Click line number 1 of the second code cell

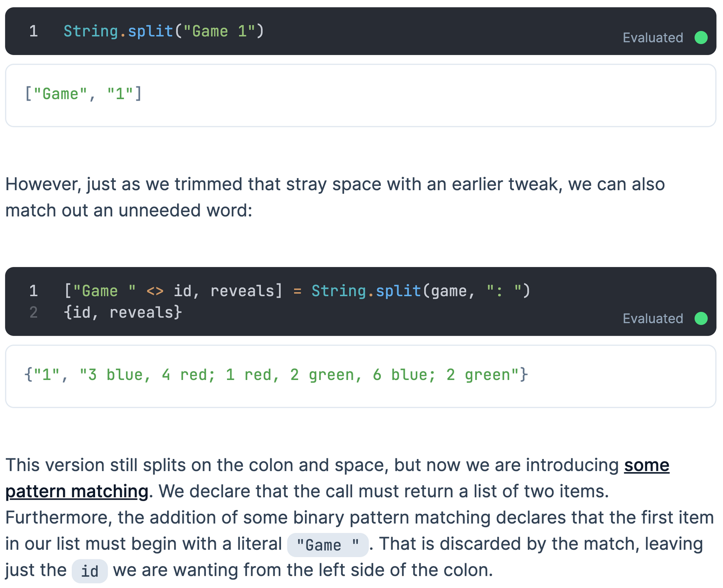pyautogui.click(x=33, y=291)
